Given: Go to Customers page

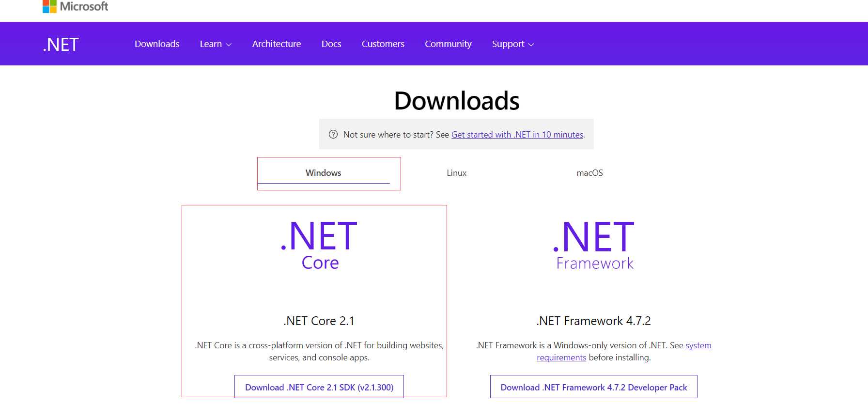Looking at the screenshot, I should pos(383,44).
